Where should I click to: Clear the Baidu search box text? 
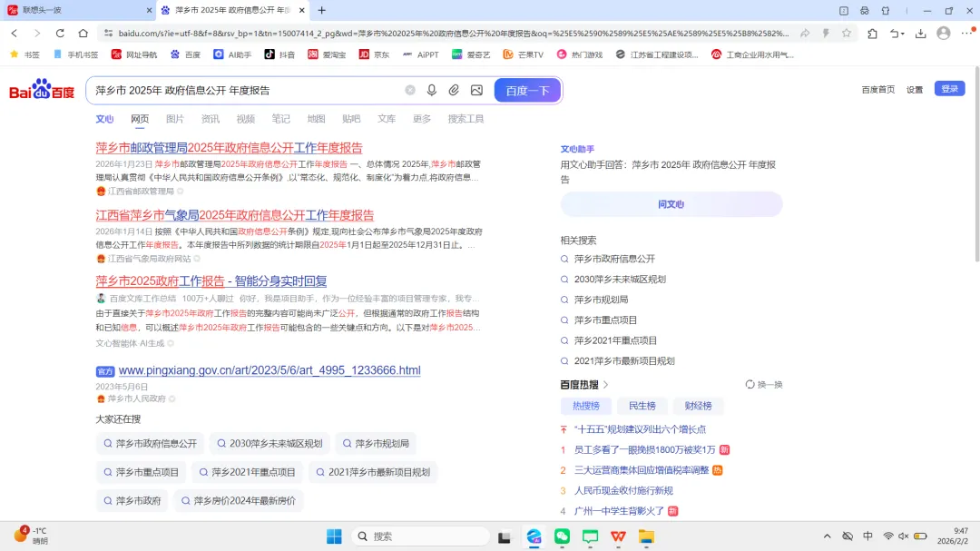pyautogui.click(x=410, y=90)
